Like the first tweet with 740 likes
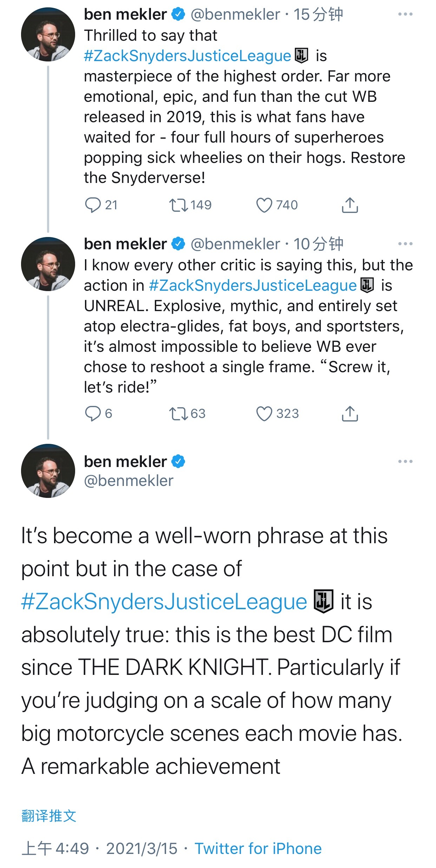 point(264,205)
